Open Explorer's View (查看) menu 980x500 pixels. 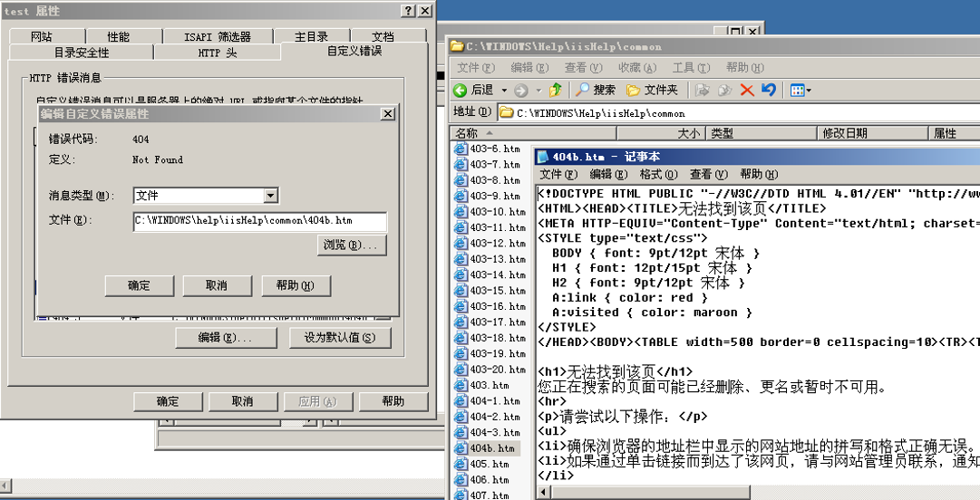tap(584, 67)
